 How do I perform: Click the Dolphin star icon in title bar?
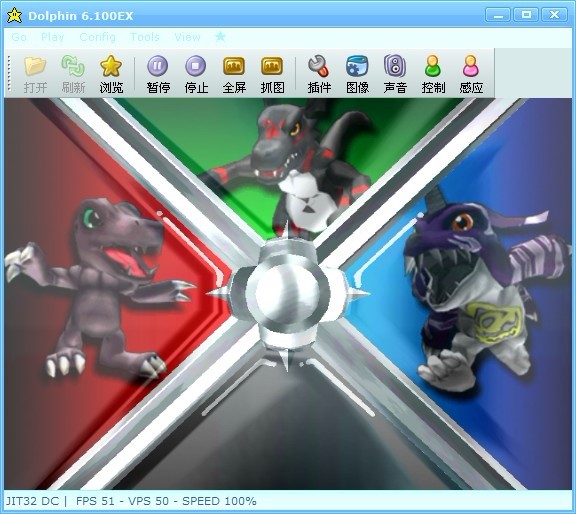point(14,15)
